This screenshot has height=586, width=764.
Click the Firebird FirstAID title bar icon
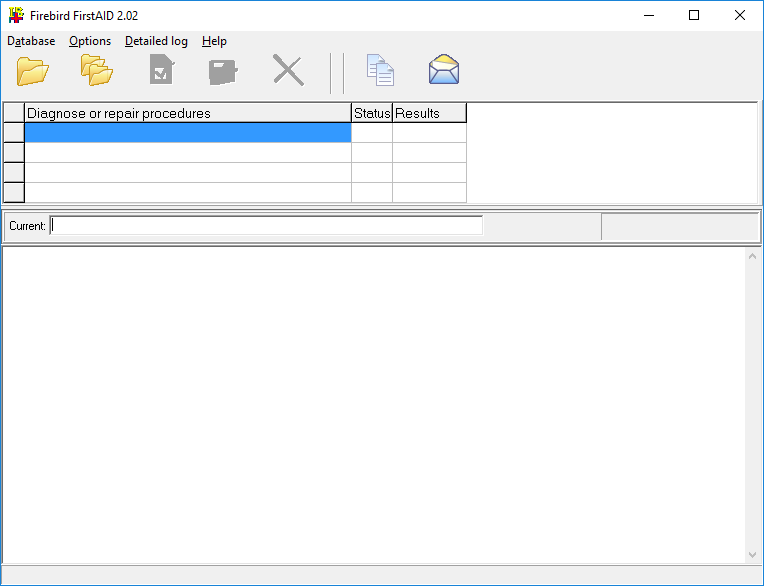click(x=16, y=15)
